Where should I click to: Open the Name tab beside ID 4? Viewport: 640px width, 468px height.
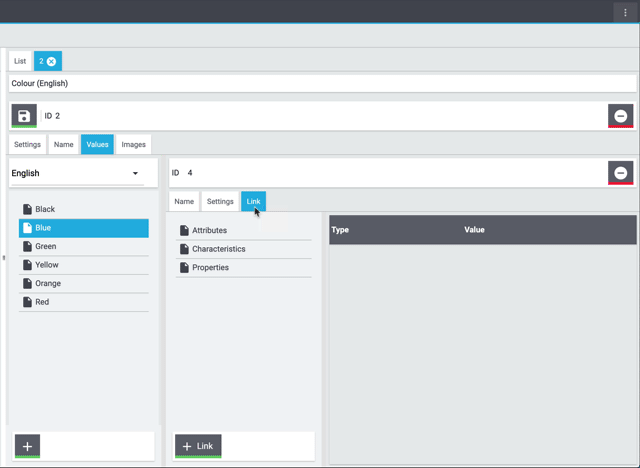pyautogui.click(x=184, y=202)
